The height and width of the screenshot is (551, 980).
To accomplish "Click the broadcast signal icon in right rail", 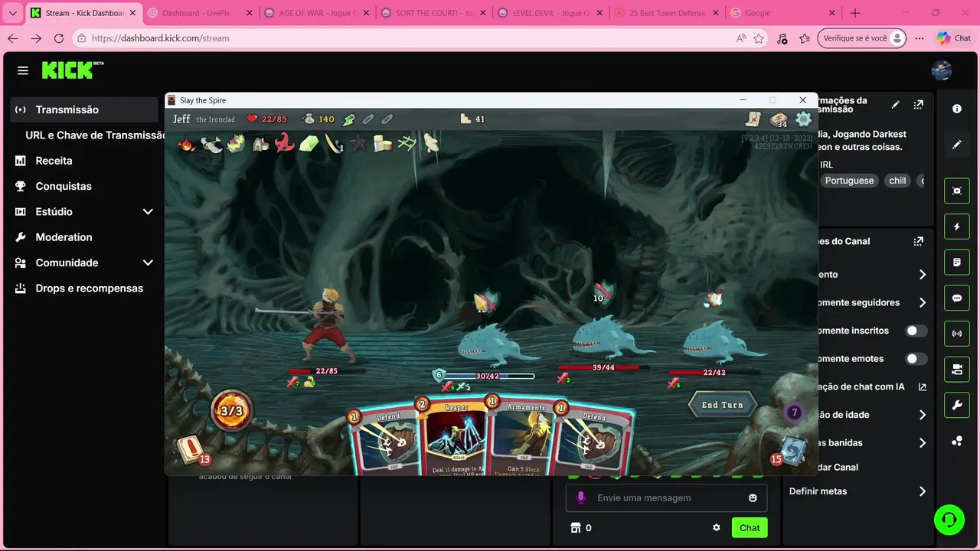I will pos(957,334).
